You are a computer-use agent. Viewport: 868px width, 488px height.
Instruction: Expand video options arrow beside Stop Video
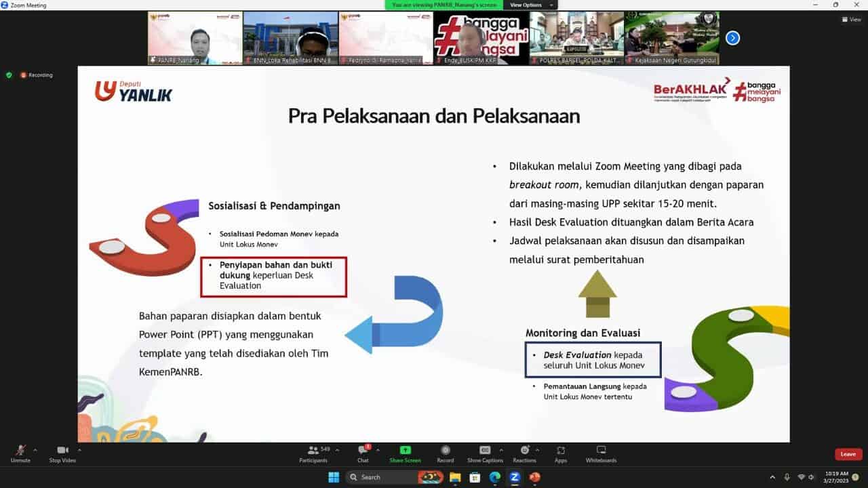[79, 449]
